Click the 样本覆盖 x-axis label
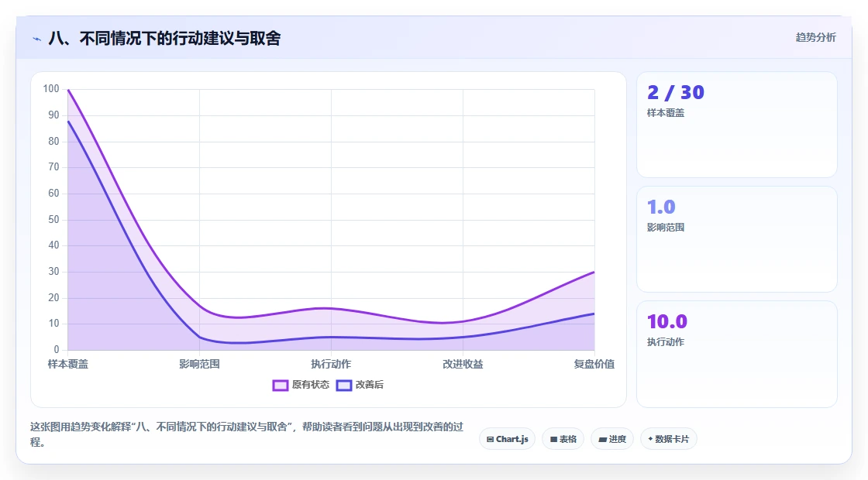868x480 pixels. coord(68,364)
